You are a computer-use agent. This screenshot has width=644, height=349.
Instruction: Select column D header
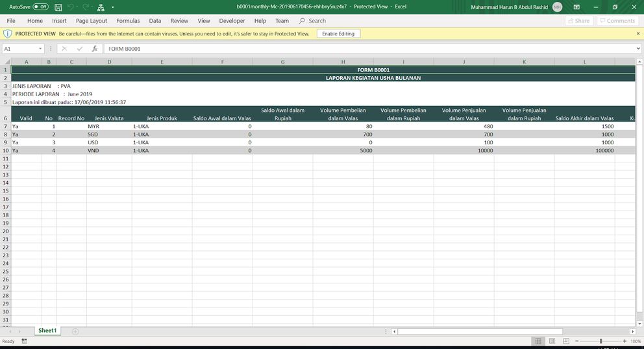coord(109,62)
